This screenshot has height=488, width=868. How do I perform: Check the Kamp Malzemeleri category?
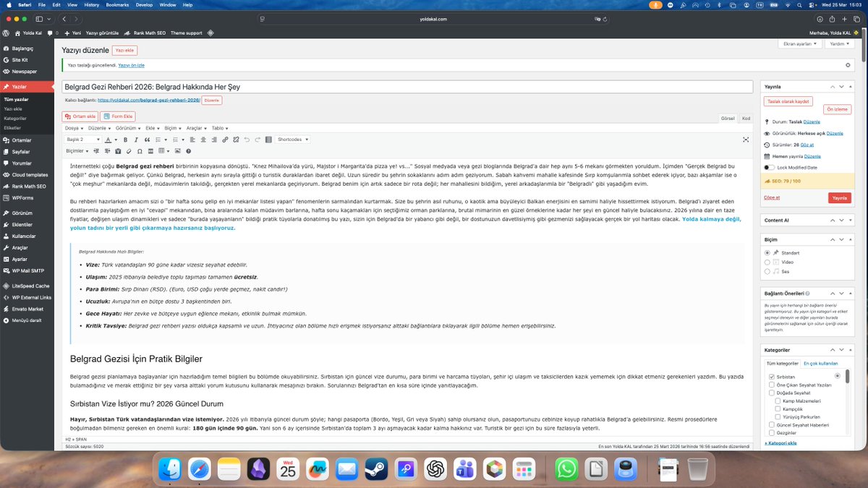coord(778,401)
